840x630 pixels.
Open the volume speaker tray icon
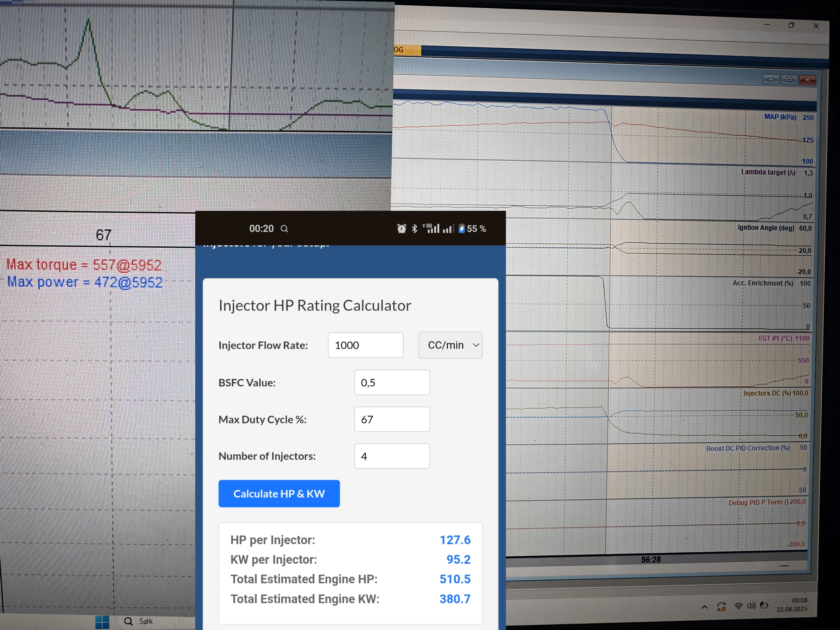(751, 606)
